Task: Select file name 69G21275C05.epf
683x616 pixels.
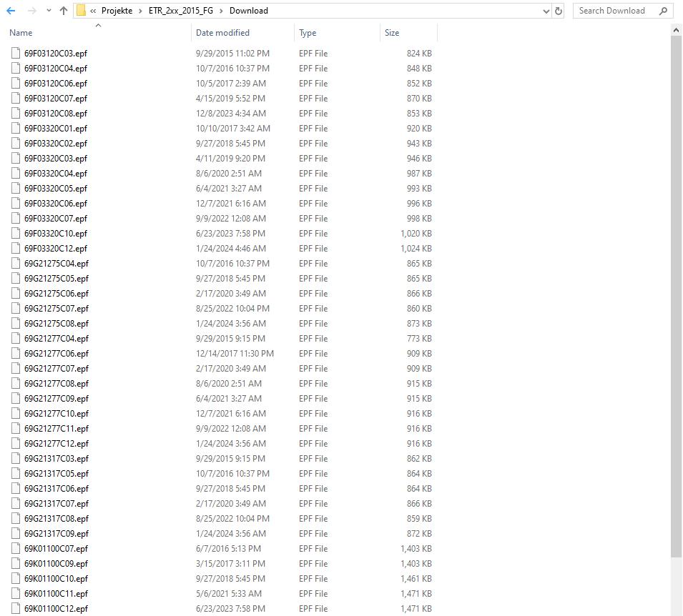Action: (x=56, y=279)
